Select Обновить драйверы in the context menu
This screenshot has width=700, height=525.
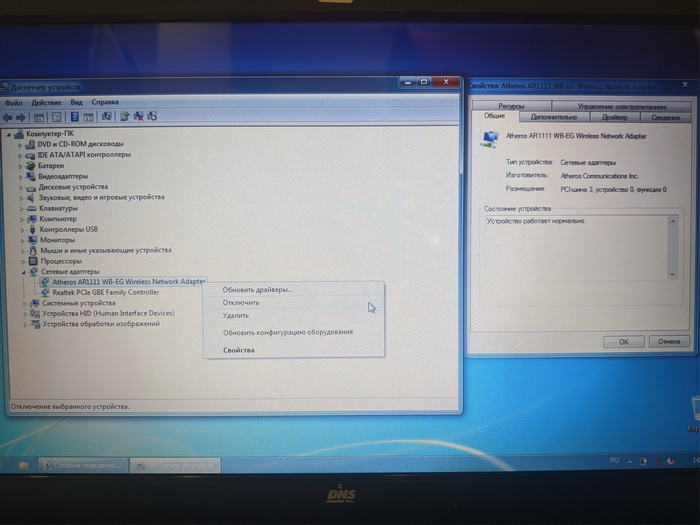257,289
